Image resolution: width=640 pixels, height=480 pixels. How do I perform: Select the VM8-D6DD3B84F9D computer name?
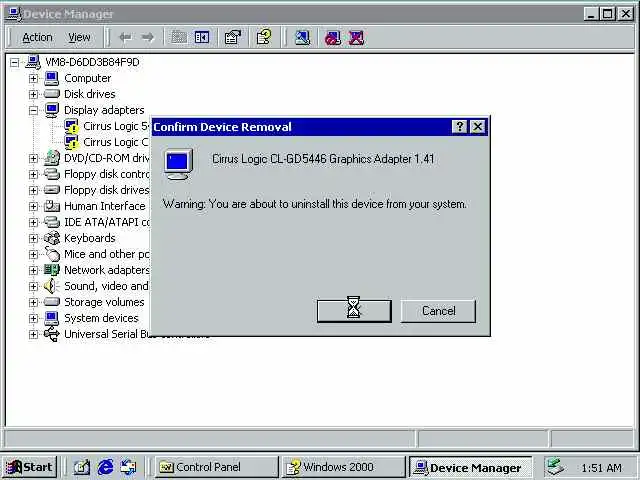point(92,62)
